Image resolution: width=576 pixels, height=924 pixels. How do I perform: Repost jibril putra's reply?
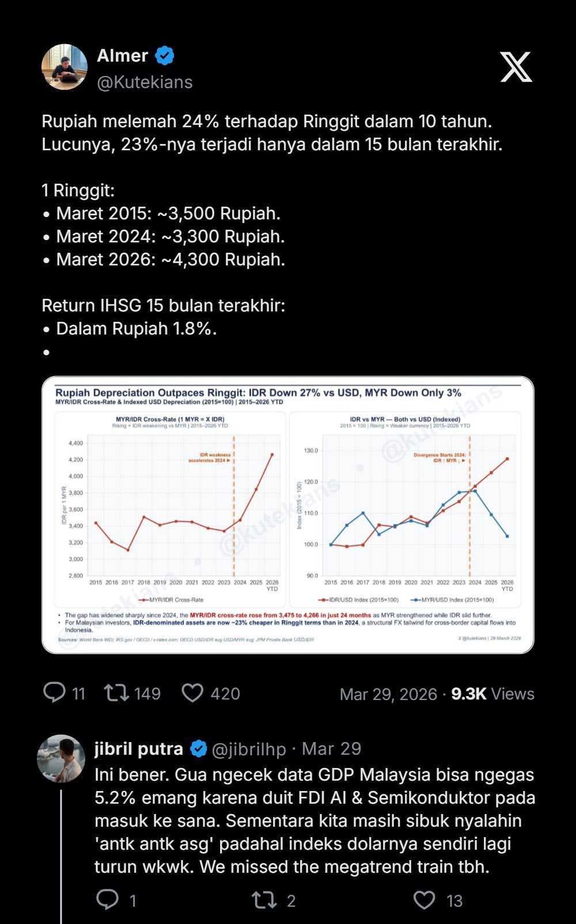point(264,900)
